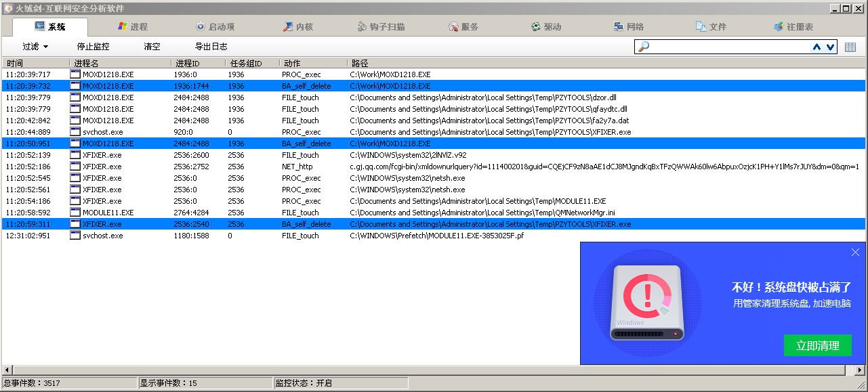
Task: Select the c.gj.qq.com URL path cell
Action: click(604, 167)
